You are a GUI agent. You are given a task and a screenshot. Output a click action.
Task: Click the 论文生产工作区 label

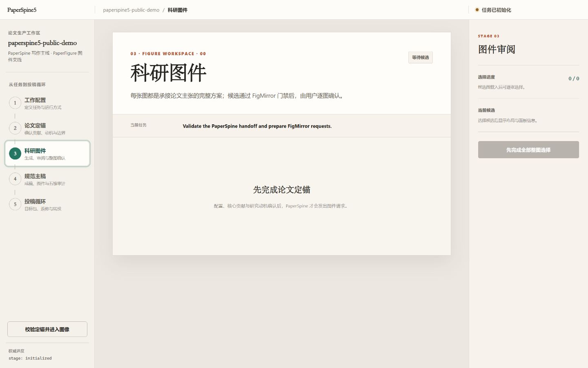point(24,33)
